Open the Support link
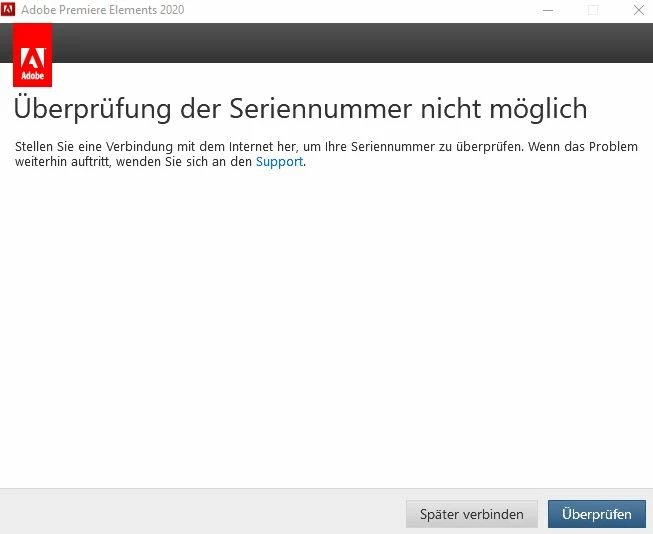The width and height of the screenshot is (653, 534). [x=279, y=162]
